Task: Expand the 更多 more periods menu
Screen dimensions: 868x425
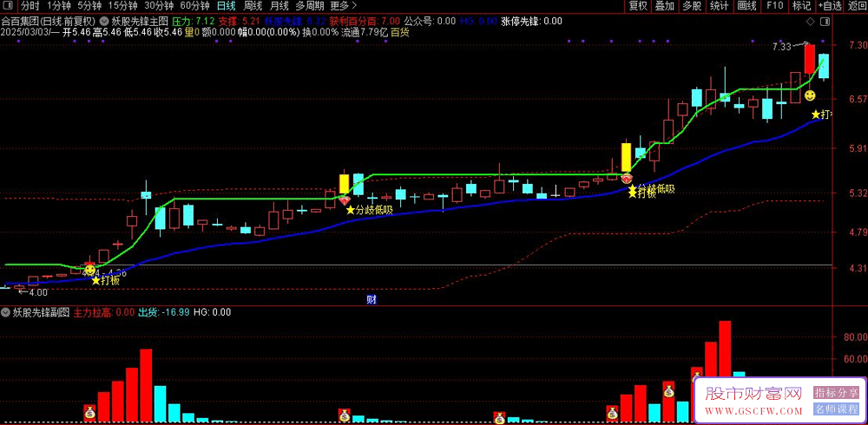Action: [343, 6]
